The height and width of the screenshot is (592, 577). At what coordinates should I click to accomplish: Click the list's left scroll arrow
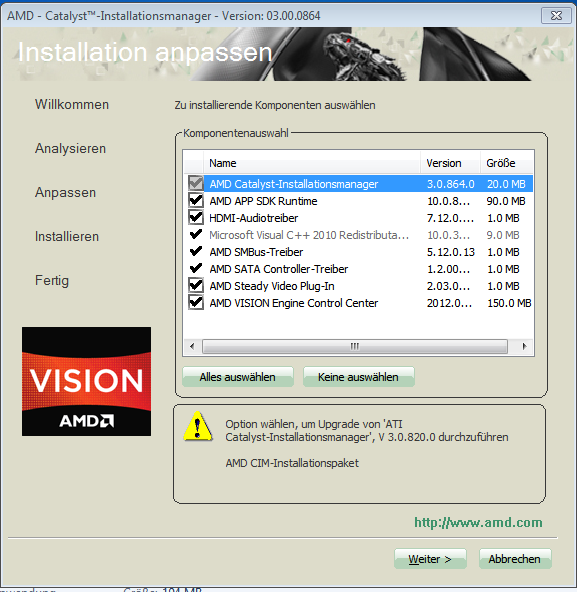coord(192,346)
